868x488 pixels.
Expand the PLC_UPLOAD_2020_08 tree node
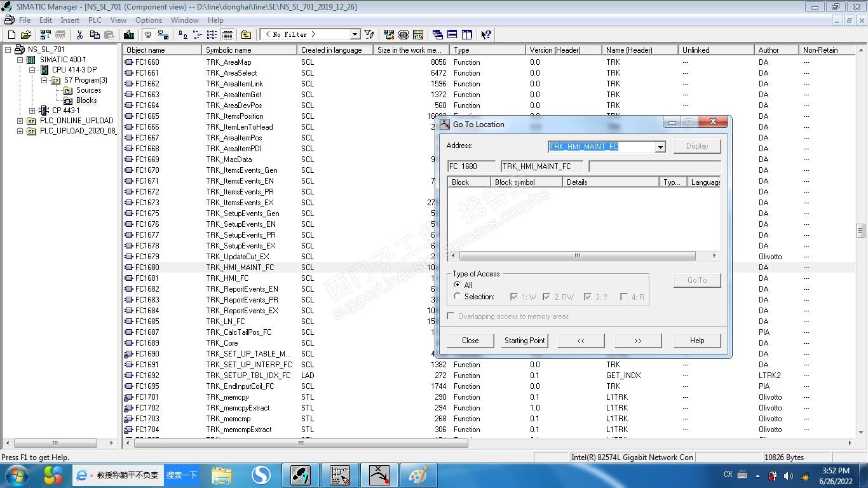(x=20, y=131)
